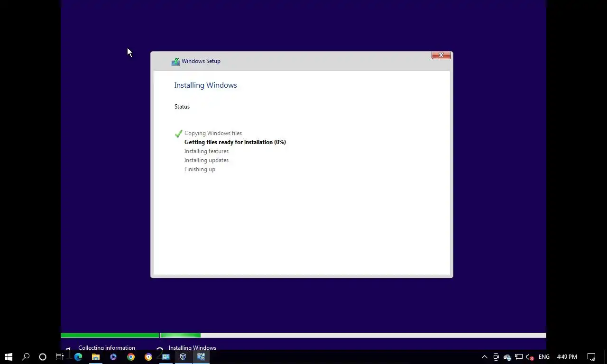Click Copying Windows files step

[213, 133]
